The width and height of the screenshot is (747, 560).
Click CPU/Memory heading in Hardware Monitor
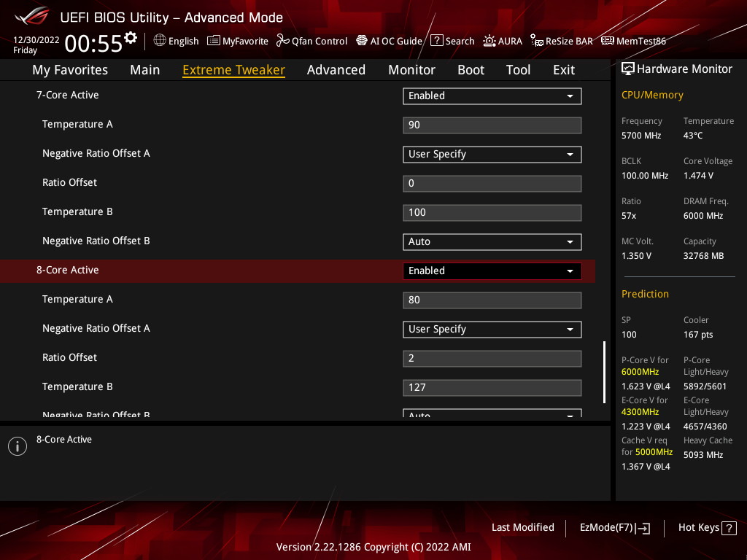click(652, 96)
